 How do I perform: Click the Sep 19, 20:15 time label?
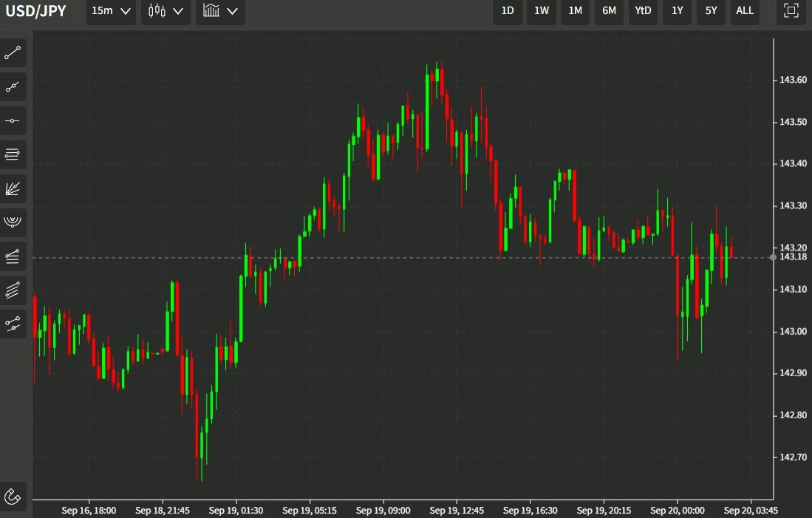[604, 511]
